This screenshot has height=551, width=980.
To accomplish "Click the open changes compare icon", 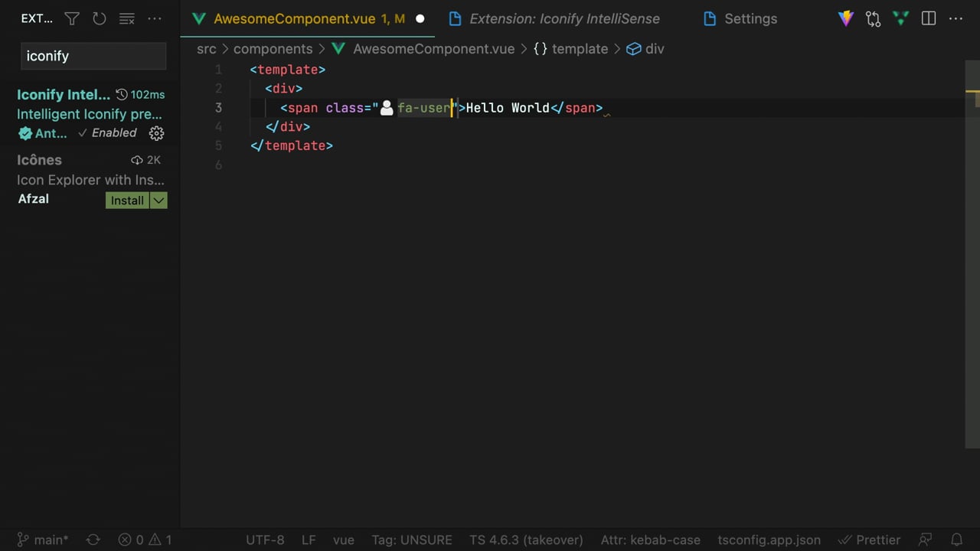I will (873, 19).
